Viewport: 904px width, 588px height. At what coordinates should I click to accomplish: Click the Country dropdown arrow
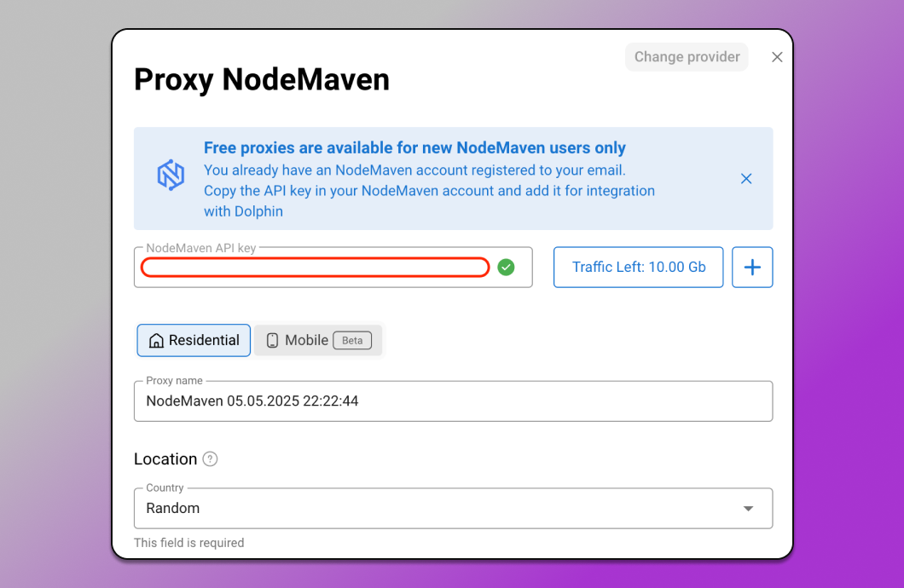click(748, 509)
